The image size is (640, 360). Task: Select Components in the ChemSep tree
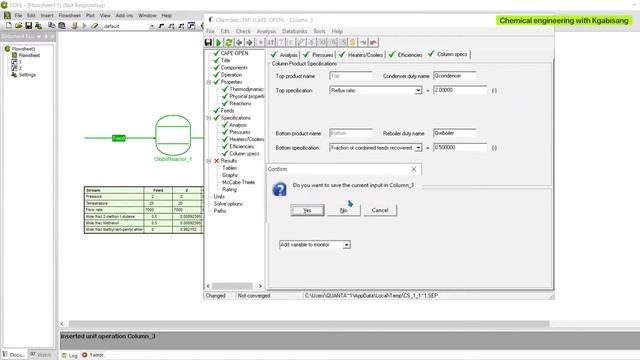point(234,68)
